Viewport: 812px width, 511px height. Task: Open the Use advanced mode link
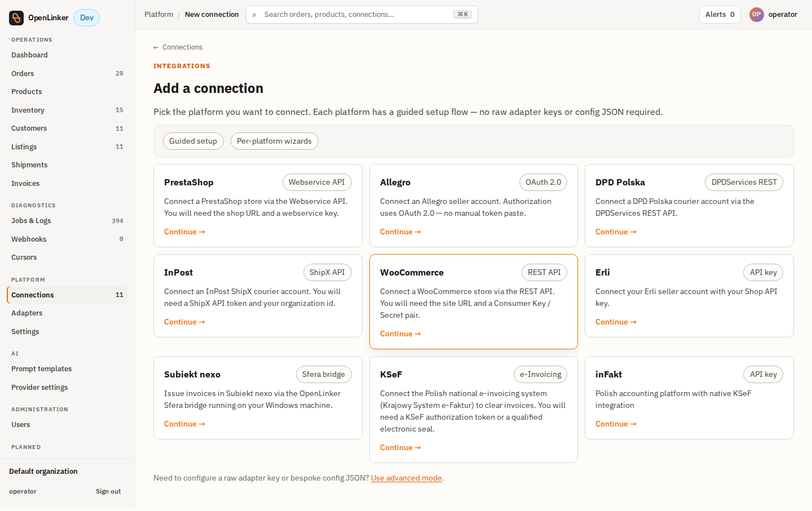(x=407, y=478)
